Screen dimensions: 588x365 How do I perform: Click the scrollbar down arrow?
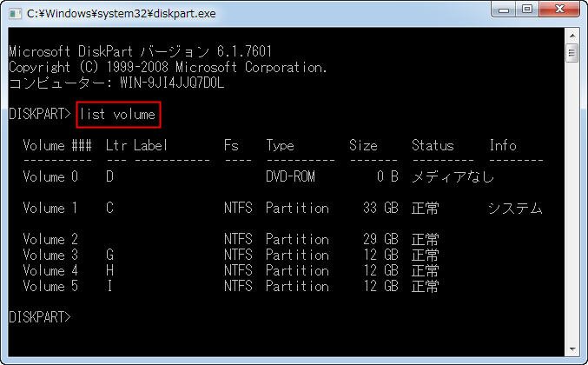point(572,349)
